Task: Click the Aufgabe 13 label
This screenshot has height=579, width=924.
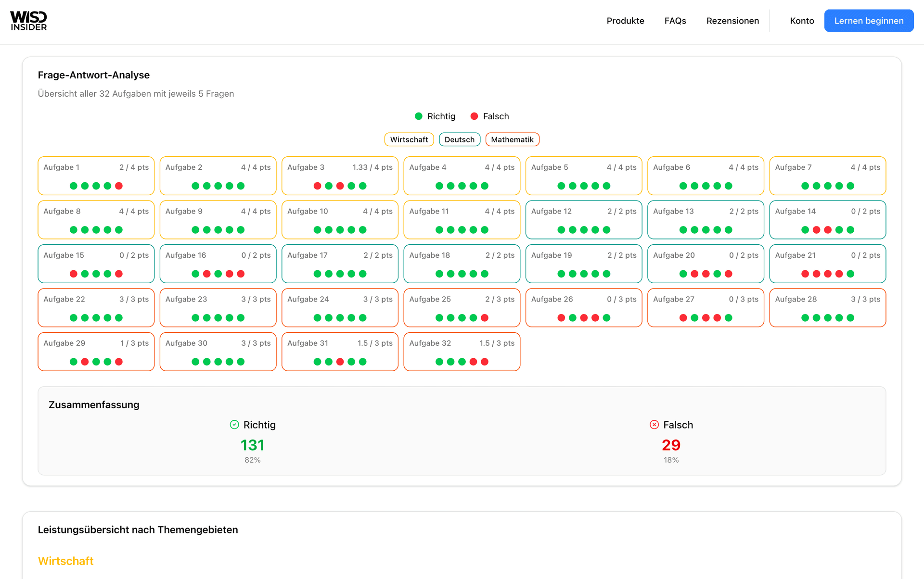Action: point(673,211)
